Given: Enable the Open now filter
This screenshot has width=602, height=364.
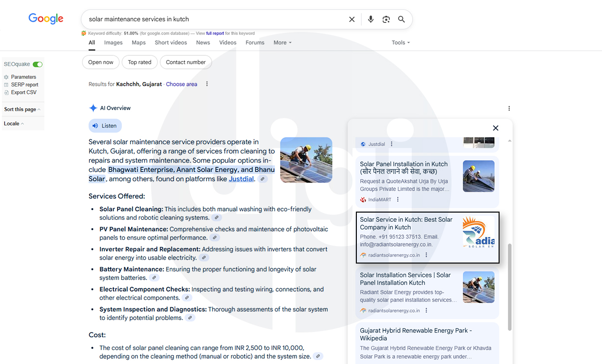Looking at the screenshot, I should [101, 62].
